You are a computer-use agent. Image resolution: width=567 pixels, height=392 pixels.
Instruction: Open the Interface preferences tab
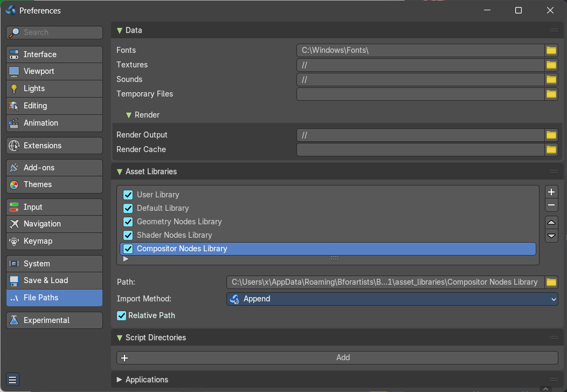click(x=54, y=54)
